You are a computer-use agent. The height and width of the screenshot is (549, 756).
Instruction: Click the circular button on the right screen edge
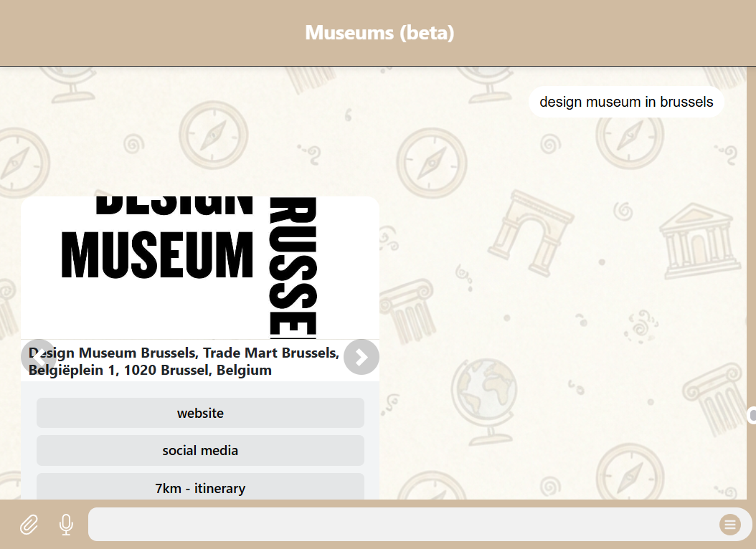[752, 414]
